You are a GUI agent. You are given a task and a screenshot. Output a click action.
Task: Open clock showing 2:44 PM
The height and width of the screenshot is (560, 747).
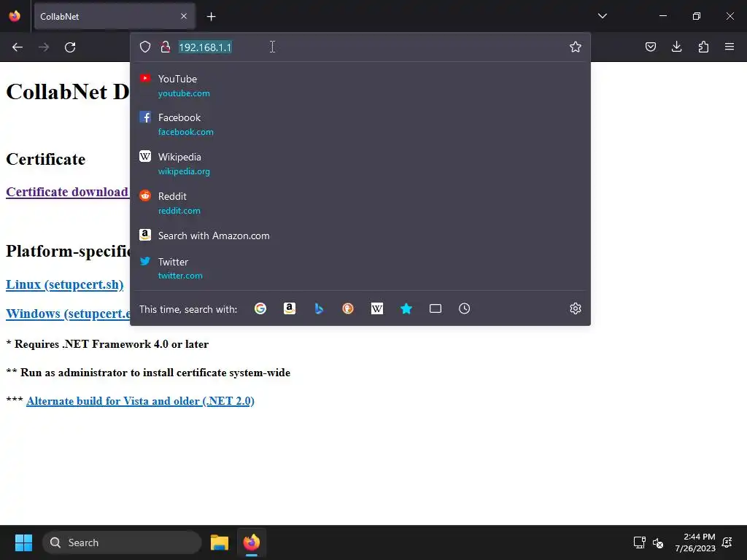click(x=695, y=542)
